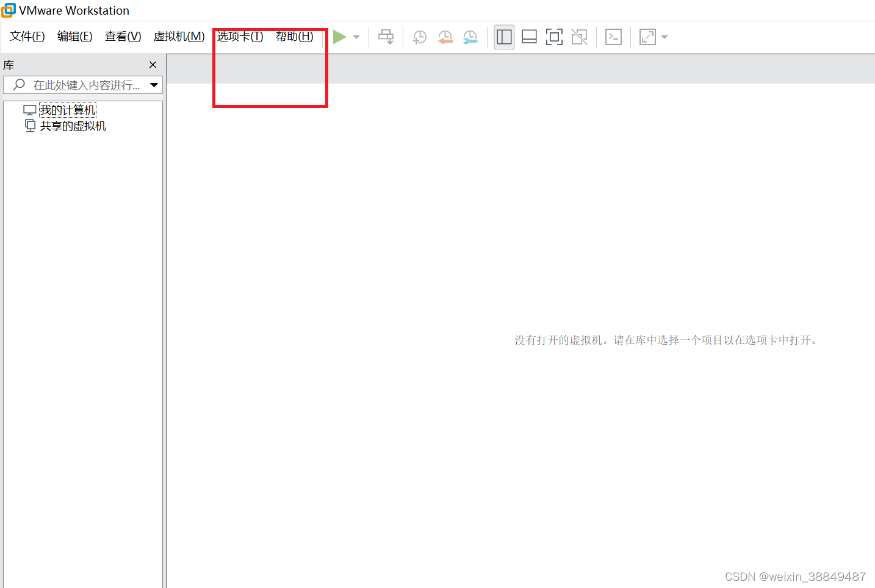Click the magnifier search icon in library
The width and height of the screenshot is (875, 588).
(19, 85)
